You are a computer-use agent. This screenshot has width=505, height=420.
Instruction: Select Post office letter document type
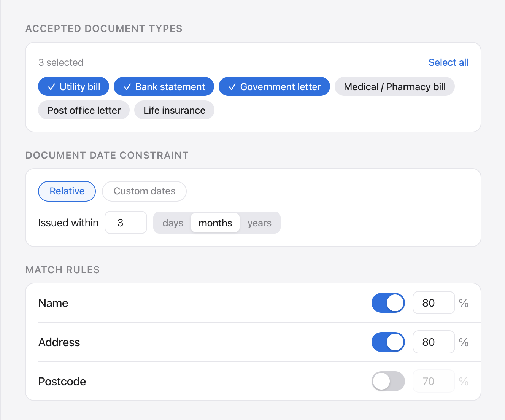84,110
